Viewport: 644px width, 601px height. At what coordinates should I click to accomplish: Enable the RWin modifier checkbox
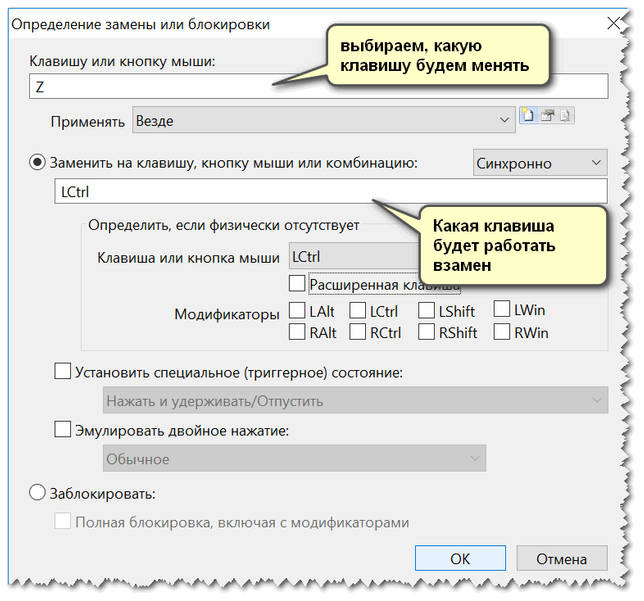tap(501, 332)
